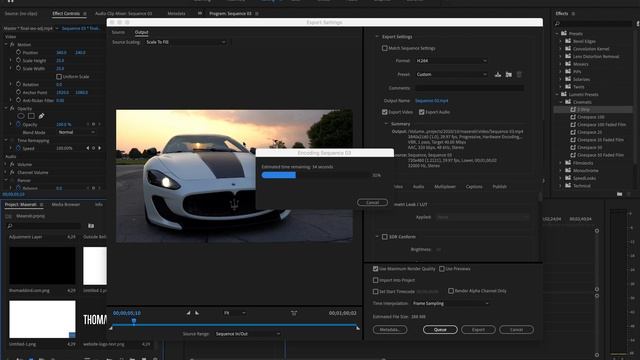This screenshot has height=360, width=640.
Task: Click the Export button
Action: point(478,329)
